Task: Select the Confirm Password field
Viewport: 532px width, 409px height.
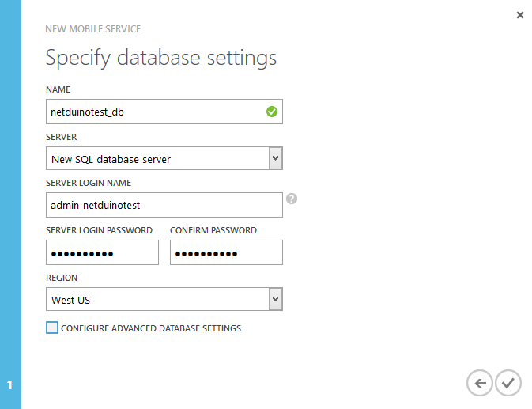Action: coord(226,252)
